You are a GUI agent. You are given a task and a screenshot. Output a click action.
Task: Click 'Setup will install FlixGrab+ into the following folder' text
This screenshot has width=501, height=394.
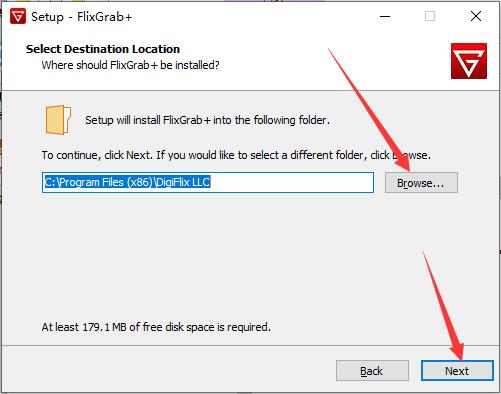tap(207, 120)
